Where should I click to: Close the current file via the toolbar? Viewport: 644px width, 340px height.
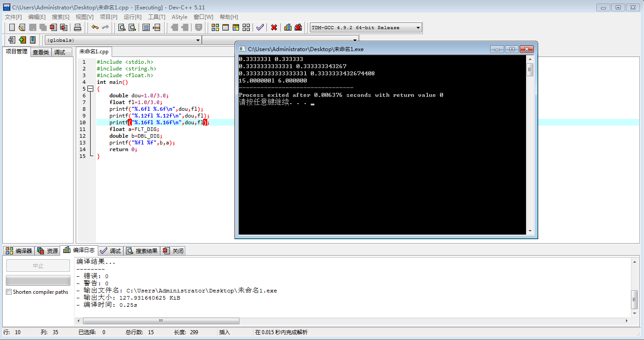(x=53, y=27)
